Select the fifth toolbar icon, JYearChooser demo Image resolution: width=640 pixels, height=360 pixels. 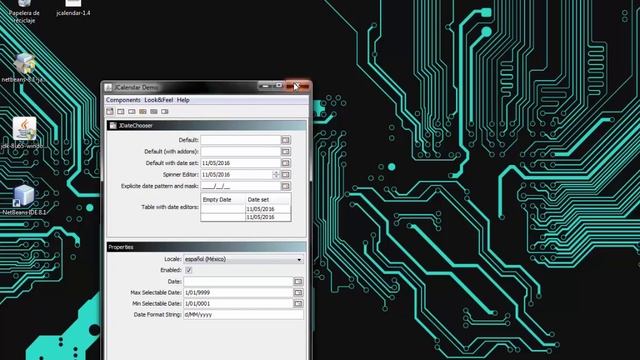tap(154, 111)
